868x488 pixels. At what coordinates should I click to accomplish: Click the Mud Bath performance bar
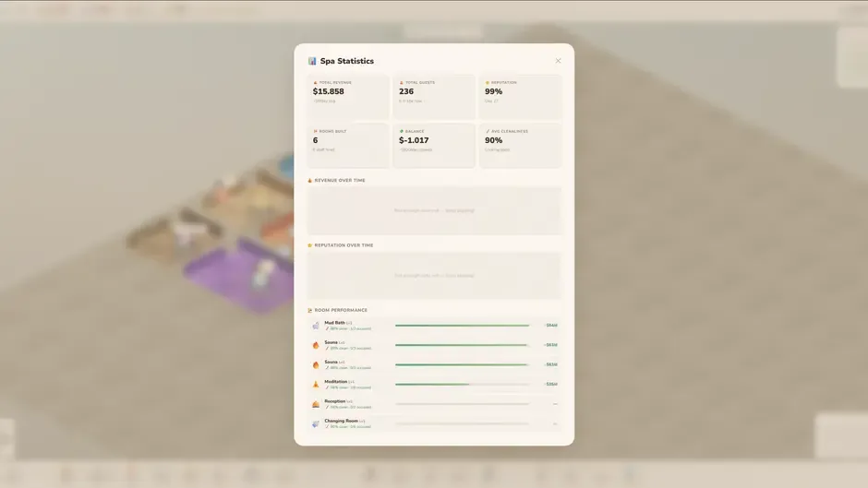[463, 326]
